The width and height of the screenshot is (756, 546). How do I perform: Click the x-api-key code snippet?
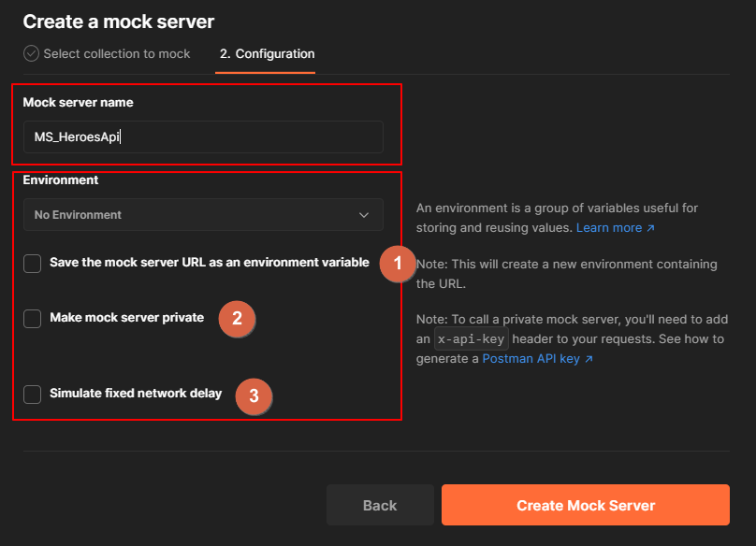[x=471, y=338]
